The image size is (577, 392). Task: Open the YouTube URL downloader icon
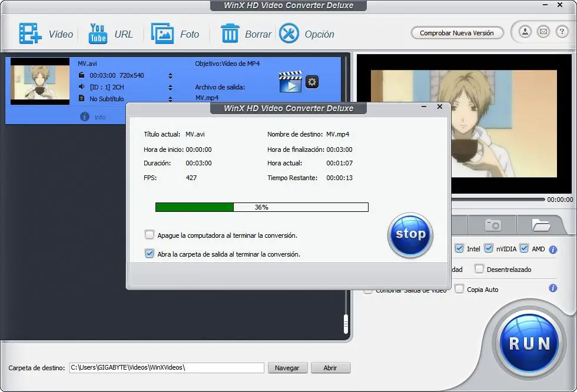pos(98,34)
